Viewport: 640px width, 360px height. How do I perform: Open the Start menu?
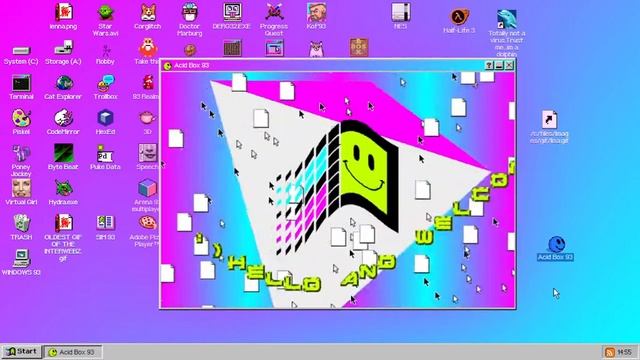22,352
